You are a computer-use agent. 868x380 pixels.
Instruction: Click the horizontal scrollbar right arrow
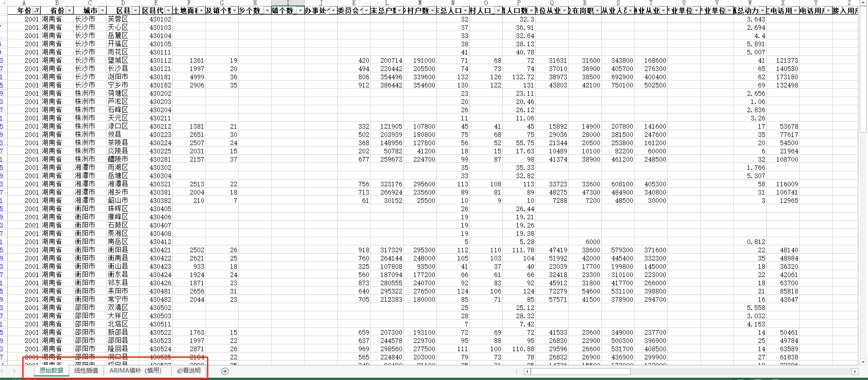[x=855, y=371]
